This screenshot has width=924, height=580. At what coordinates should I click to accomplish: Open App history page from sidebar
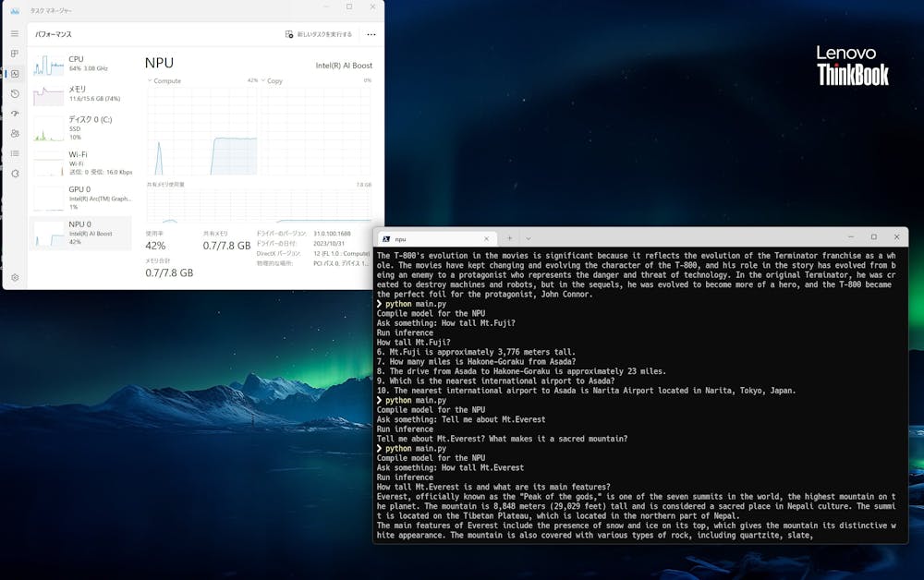15,93
